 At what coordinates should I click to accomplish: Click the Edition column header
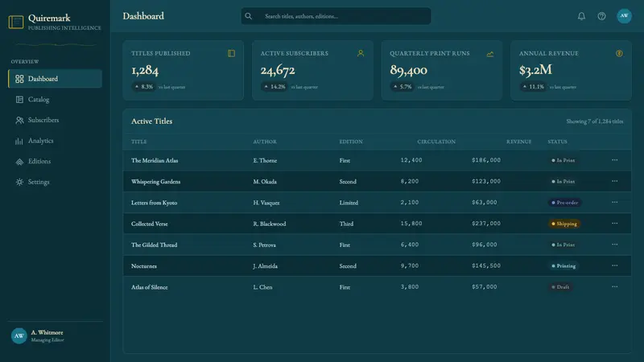point(351,142)
